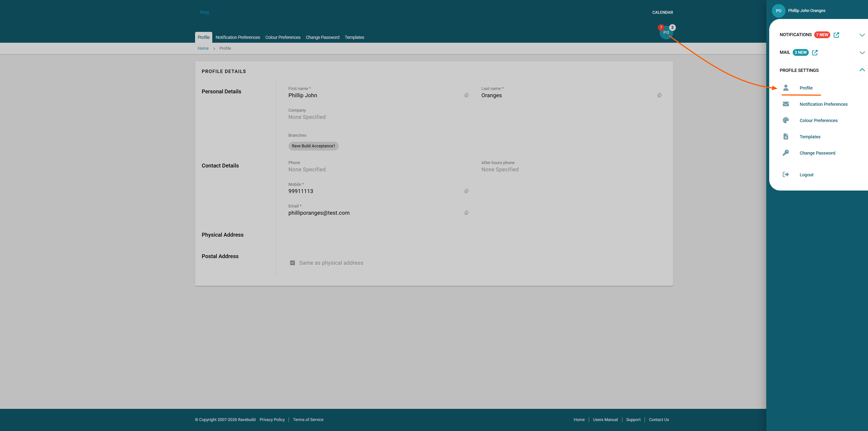The height and width of the screenshot is (431, 868).
Task: Copy the First name field value
Action: pos(466,95)
